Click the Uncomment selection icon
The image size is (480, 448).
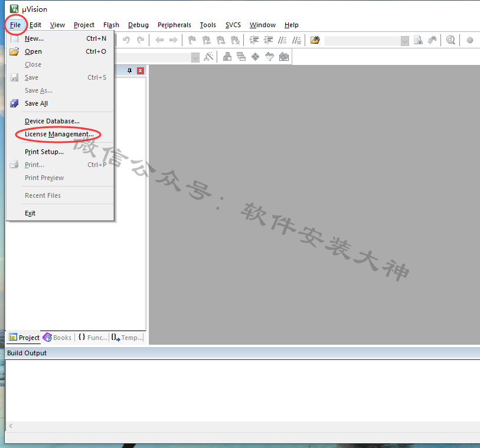point(296,40)
